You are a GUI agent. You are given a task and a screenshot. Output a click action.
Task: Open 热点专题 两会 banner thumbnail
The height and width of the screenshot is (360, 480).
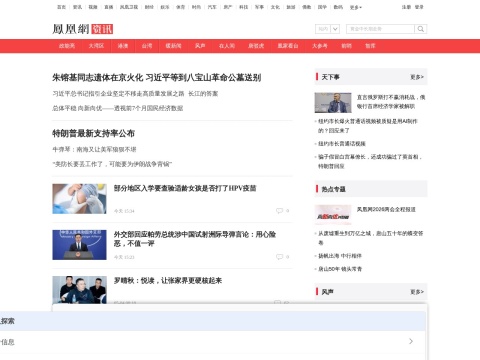(333, 215)
